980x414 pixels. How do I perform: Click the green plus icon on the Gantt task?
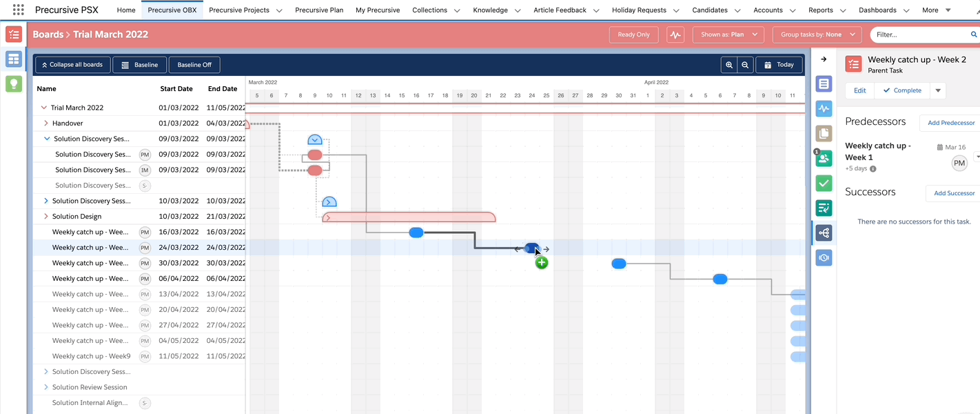tap(542, 262)
